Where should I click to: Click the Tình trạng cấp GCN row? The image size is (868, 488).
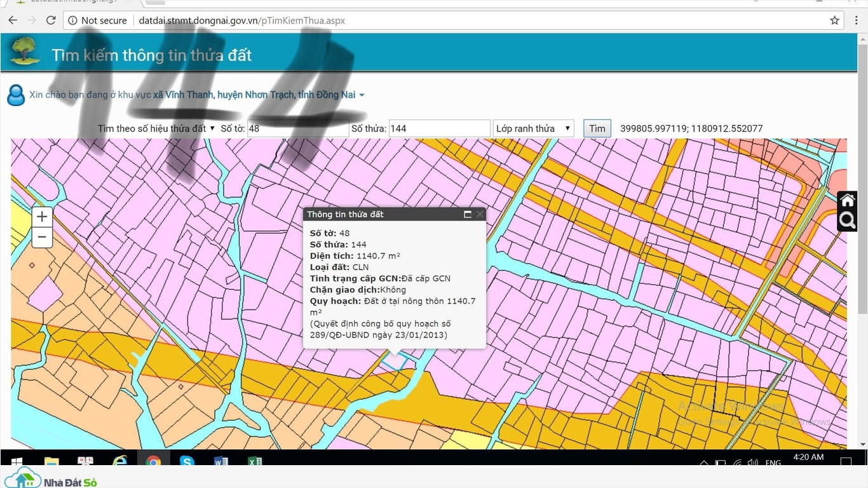pyautogui.click(x=380, y=278)
